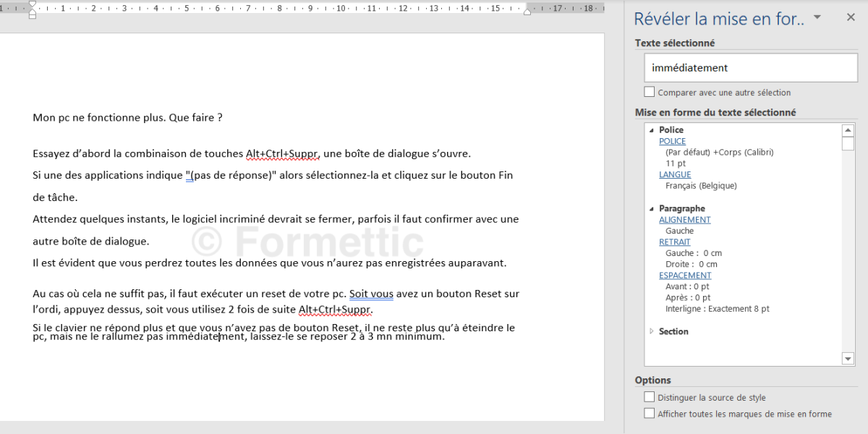Collapse the Police section triangle

click(652, 130)
